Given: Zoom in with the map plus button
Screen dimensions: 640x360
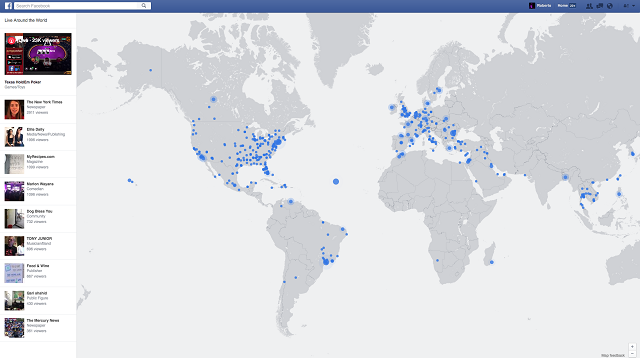Looking at the screenshot, I should coord(632,347).
